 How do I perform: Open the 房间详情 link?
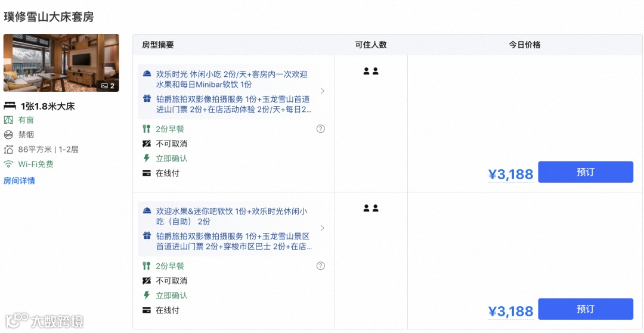(19, 181)
